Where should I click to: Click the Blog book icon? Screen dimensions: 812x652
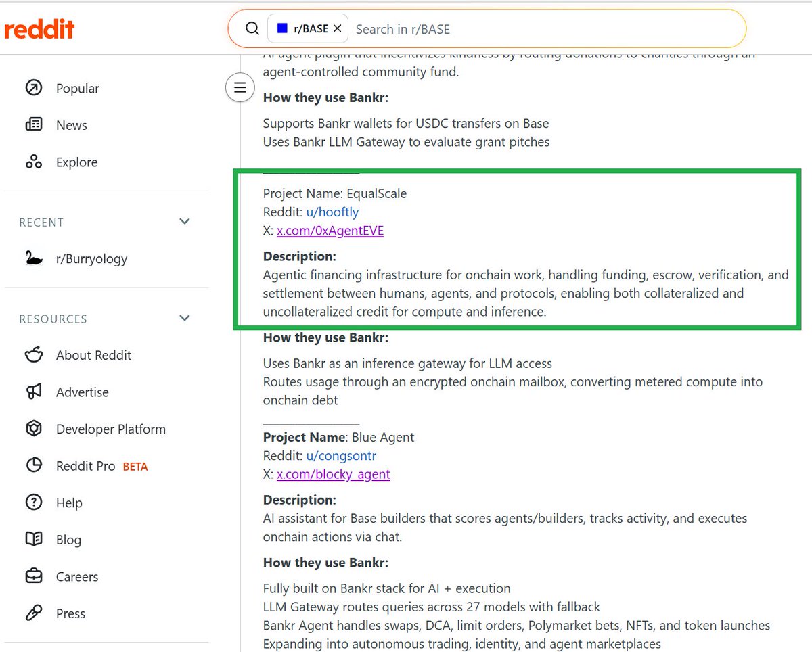click(33, 539)
